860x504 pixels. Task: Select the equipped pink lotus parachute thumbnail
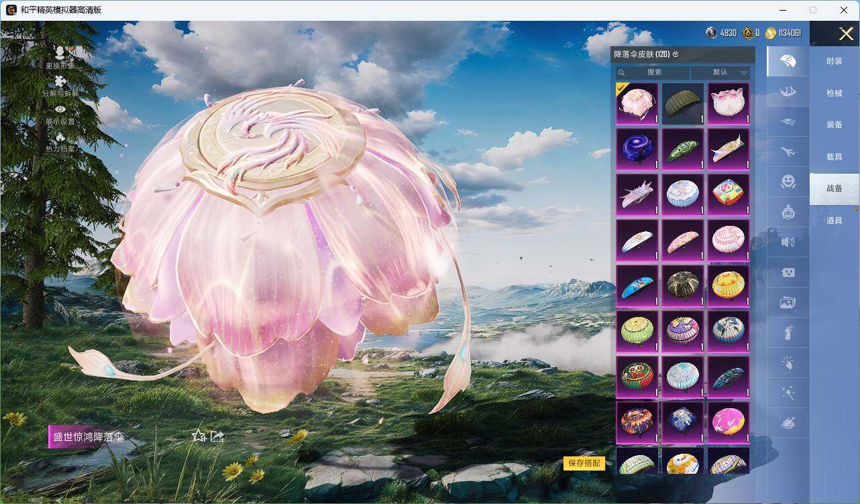tap(637, 103)
